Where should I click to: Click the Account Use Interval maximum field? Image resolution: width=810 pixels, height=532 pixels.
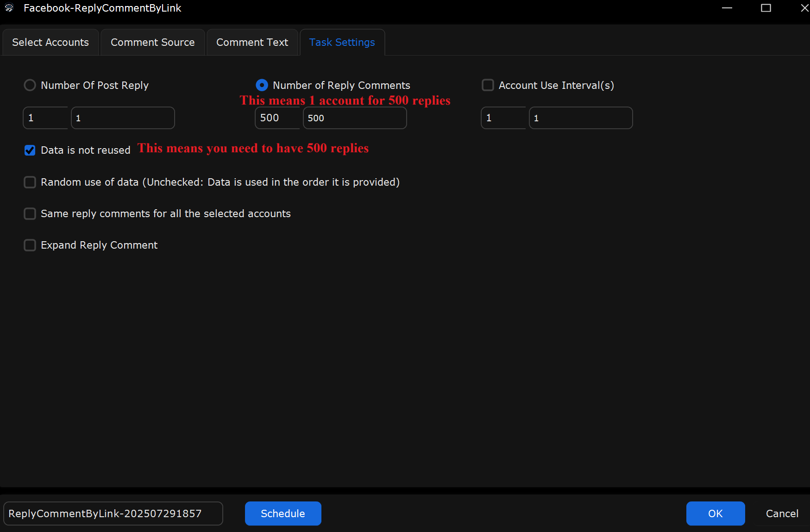coord(581,118)
